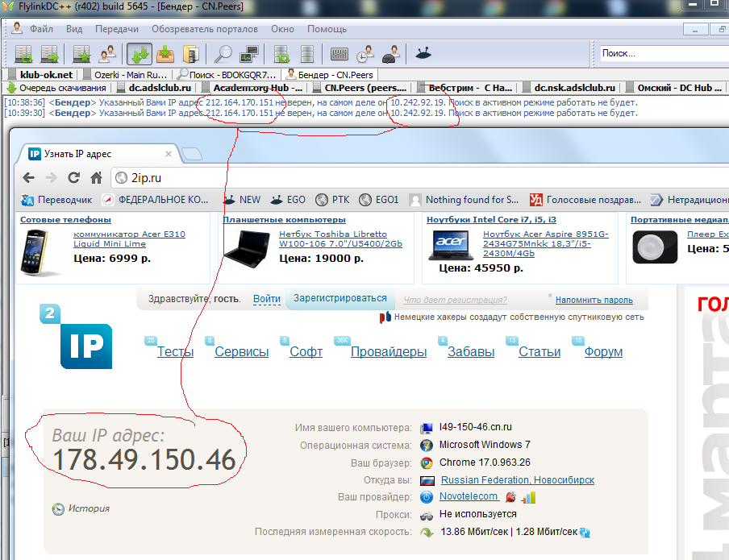Viewport: 729px width, 560px height.
Task: Click the IP address text 178.49.150.46
Action: (144, 459)
